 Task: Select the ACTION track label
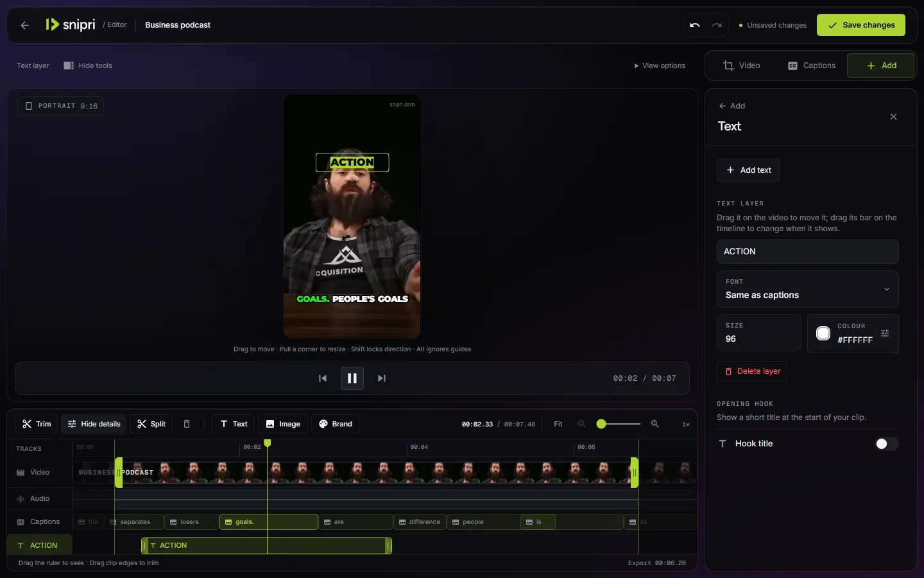point(39,545)
